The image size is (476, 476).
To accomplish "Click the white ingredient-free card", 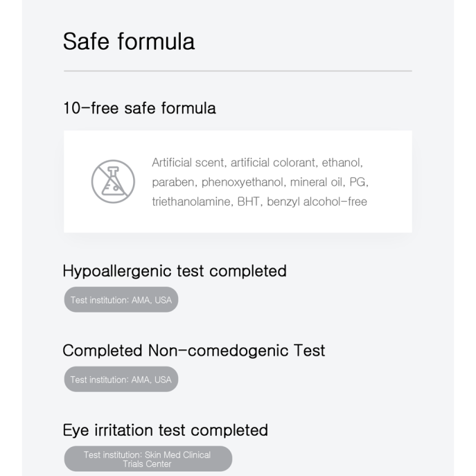I will [x=238, y=182].
